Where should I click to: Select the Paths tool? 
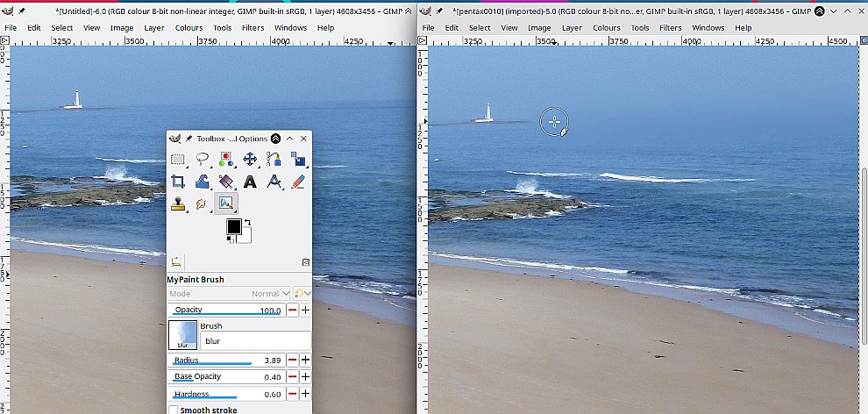tap(274, 160)
